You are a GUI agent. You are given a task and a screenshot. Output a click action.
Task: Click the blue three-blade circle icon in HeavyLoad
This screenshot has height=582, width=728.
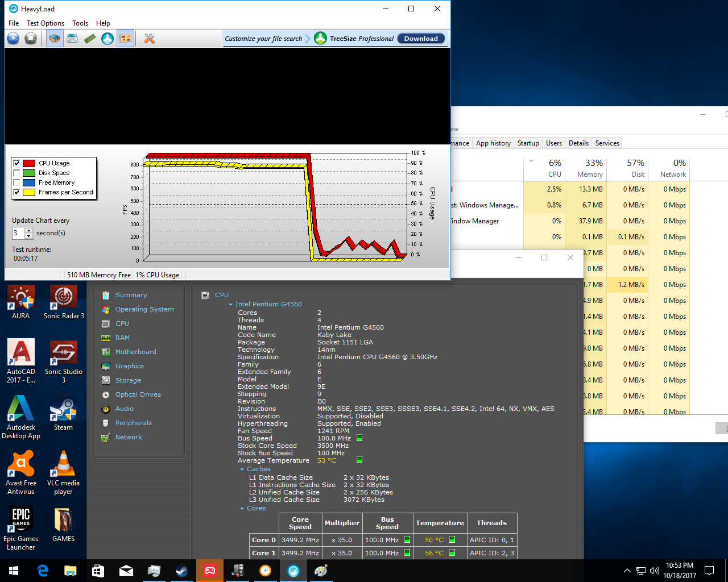(x=107, y=39)
